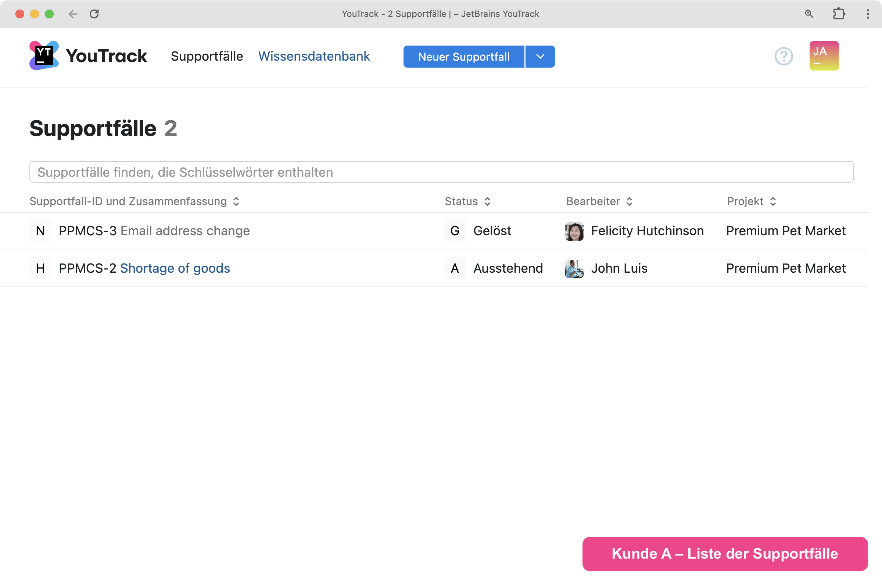Click Felicity Hutchinson's avatar
Image resolution: width=882 pixels, height=588 pixels.
pos(574,231)
